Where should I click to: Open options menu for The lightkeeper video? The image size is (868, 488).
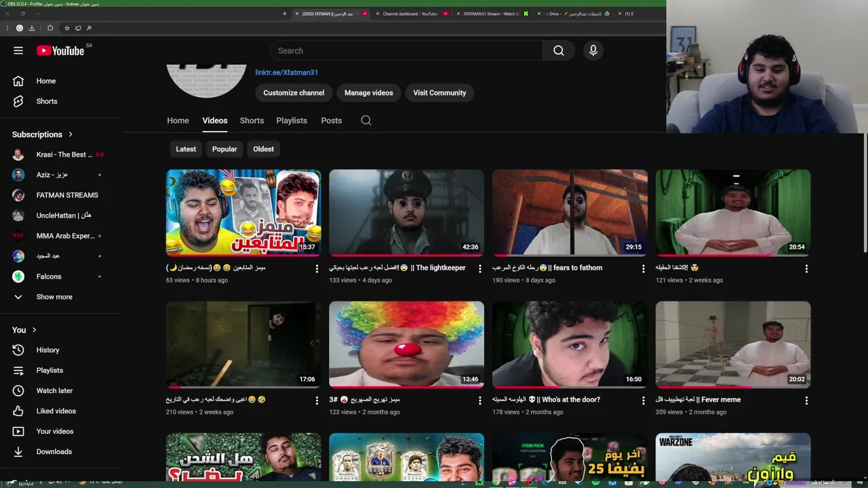click(x=480, y=268)
